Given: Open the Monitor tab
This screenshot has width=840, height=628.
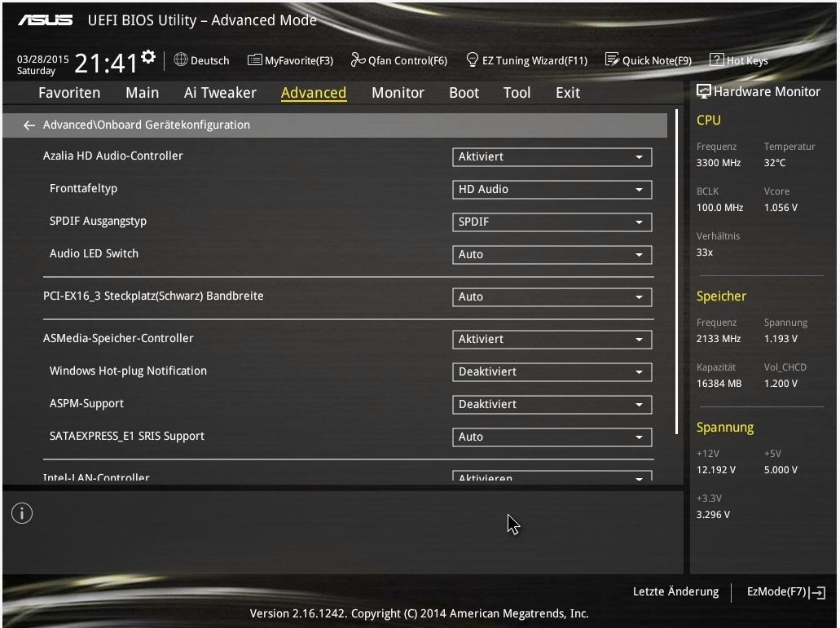Looking at the screenshot, I should click(x=398, y=93).
